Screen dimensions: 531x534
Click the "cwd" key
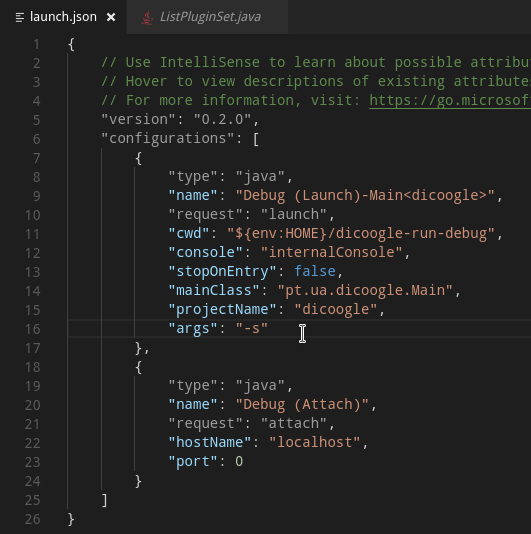(189, 234)
